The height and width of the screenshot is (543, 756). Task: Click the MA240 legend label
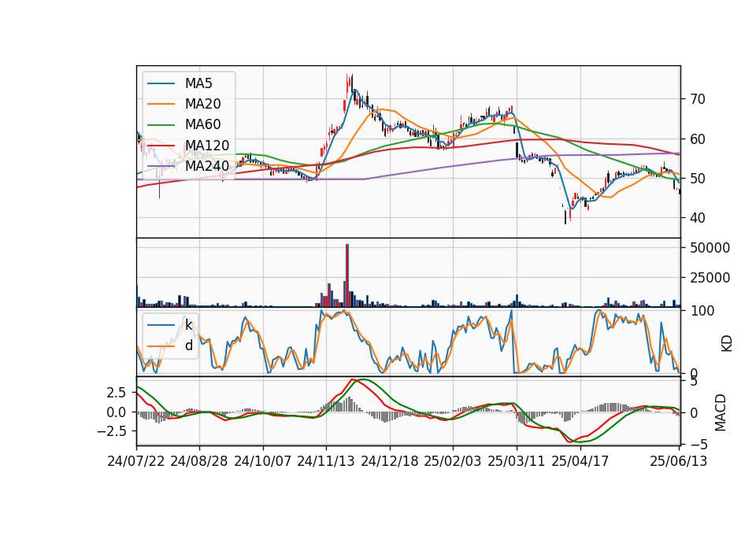click(207, 166)
